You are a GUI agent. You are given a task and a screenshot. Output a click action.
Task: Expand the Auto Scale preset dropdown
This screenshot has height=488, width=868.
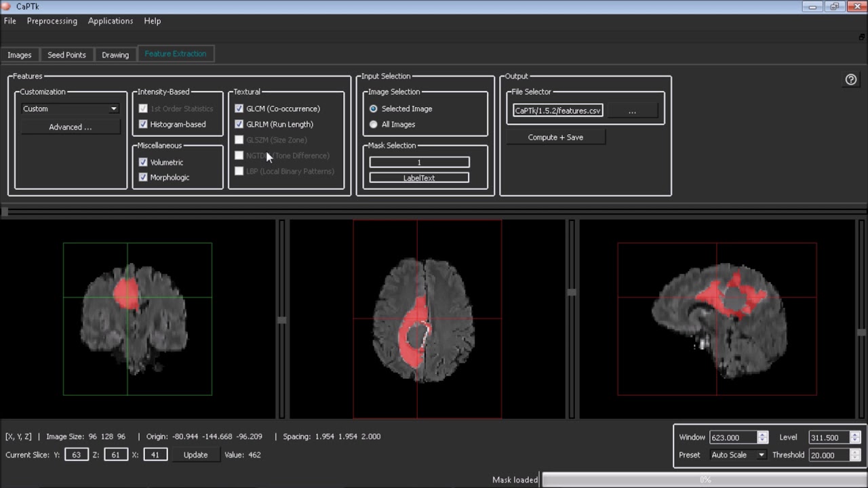[x=738, y=455]
